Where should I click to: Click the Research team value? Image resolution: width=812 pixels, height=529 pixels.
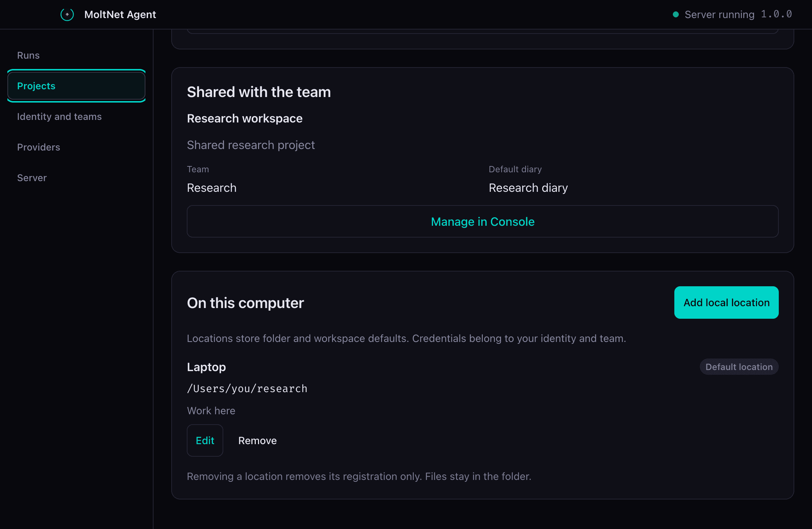pos(211,188)
